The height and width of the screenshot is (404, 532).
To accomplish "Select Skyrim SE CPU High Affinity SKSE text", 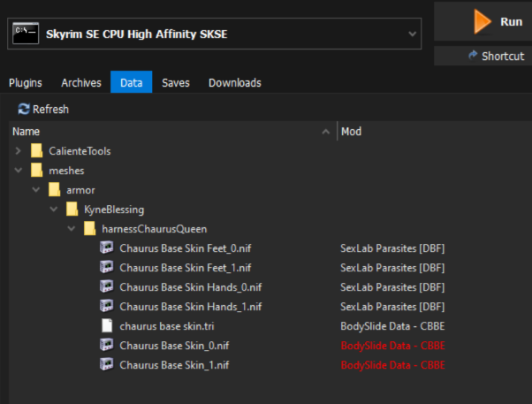I will click(x=137, y=34).
